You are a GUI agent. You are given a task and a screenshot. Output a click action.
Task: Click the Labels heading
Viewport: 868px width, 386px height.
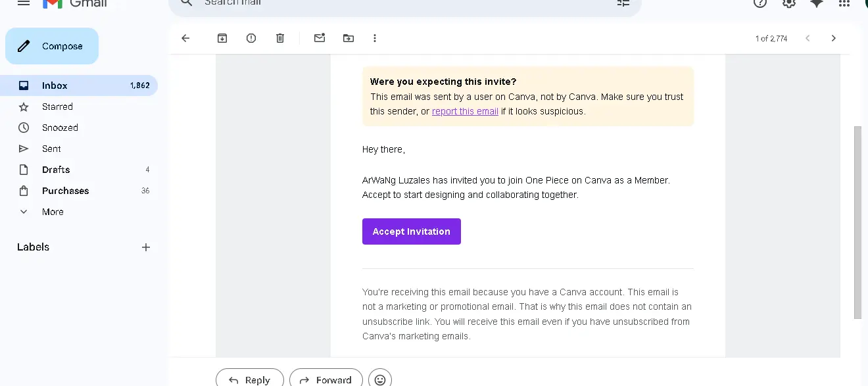click(33, 247)
